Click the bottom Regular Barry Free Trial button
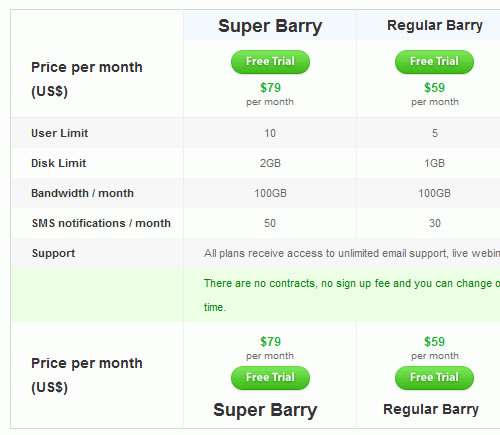 434,378
